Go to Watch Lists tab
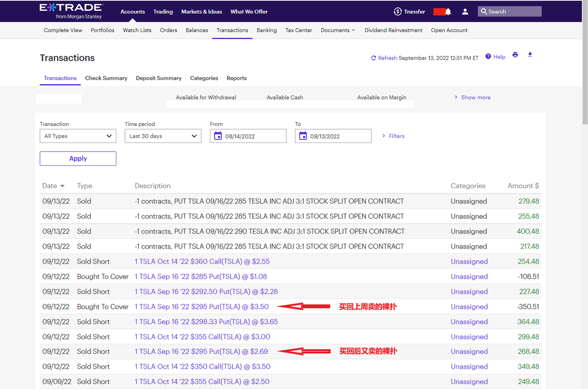 coord(137,30)
